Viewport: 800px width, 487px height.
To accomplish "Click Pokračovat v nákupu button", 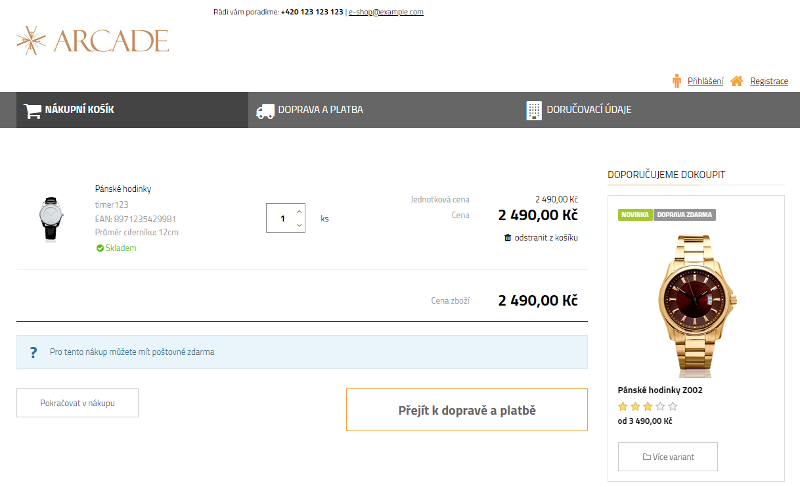I will (x=77, y=402).
